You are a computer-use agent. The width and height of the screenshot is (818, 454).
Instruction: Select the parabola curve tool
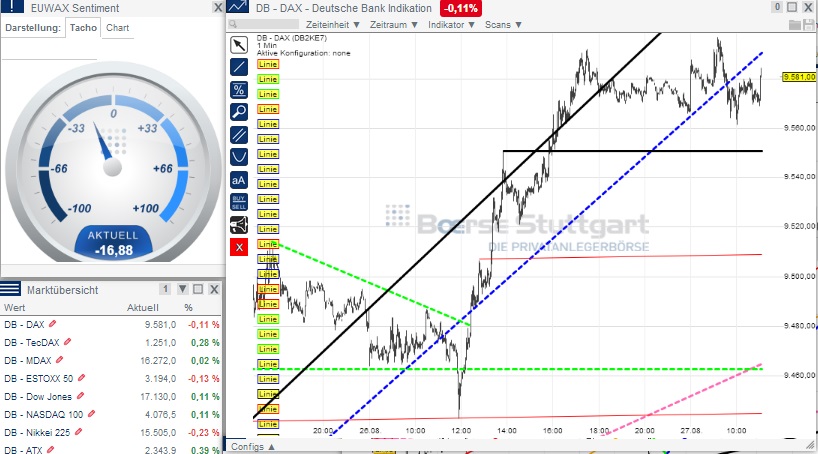[239, 157]
